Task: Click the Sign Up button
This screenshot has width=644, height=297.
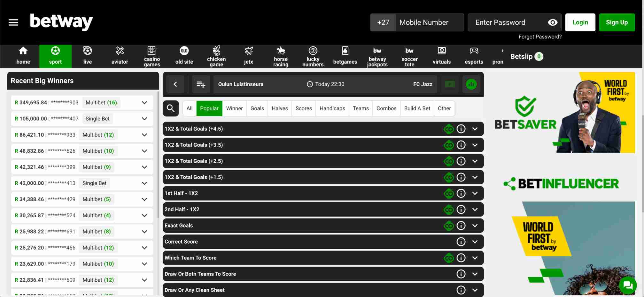Action: point(617,22)
